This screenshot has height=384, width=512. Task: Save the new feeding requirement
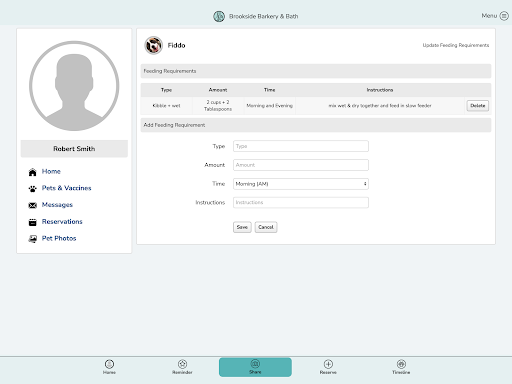[x=242, y=227]
